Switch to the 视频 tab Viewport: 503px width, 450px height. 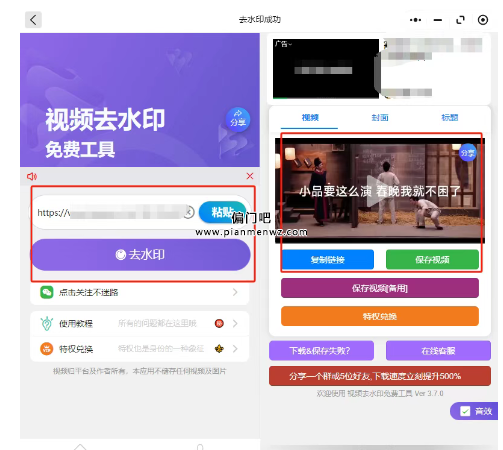[x=310, y=118]
